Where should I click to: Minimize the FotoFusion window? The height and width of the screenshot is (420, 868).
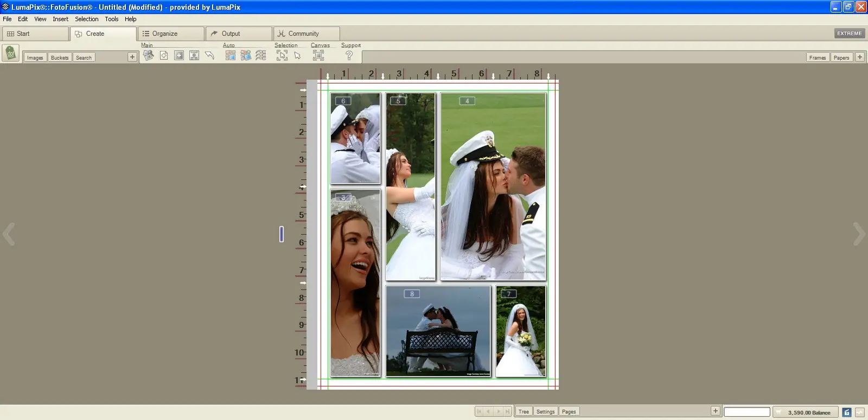tap(836, 7)
